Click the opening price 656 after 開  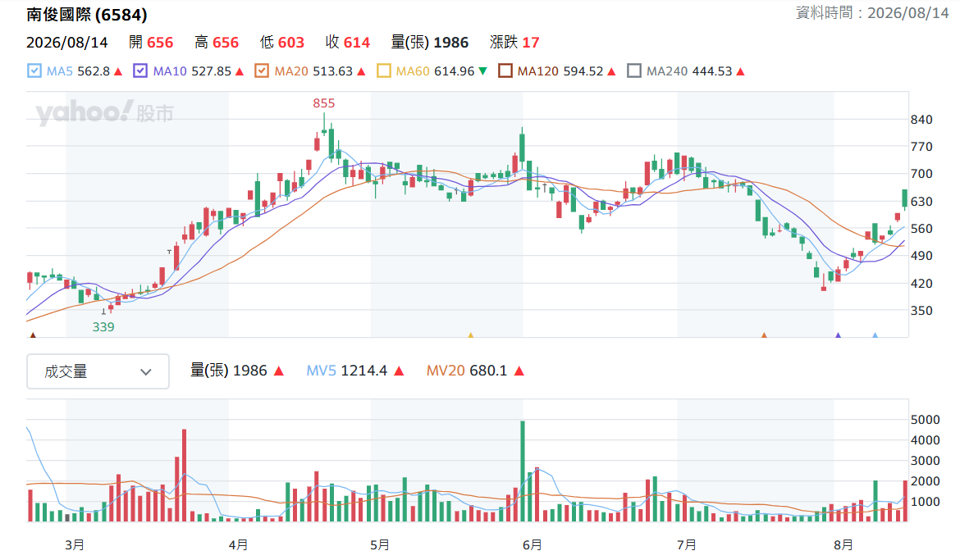[x=160, y=43]
